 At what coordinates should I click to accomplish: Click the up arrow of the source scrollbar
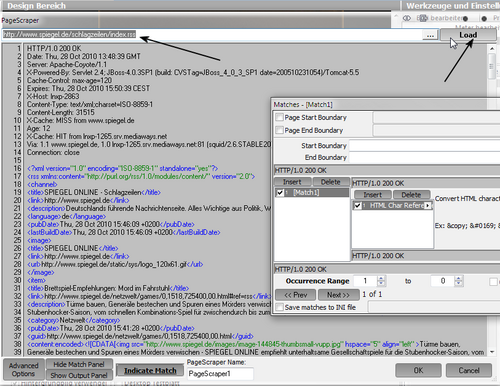click(x=492, y=49)
